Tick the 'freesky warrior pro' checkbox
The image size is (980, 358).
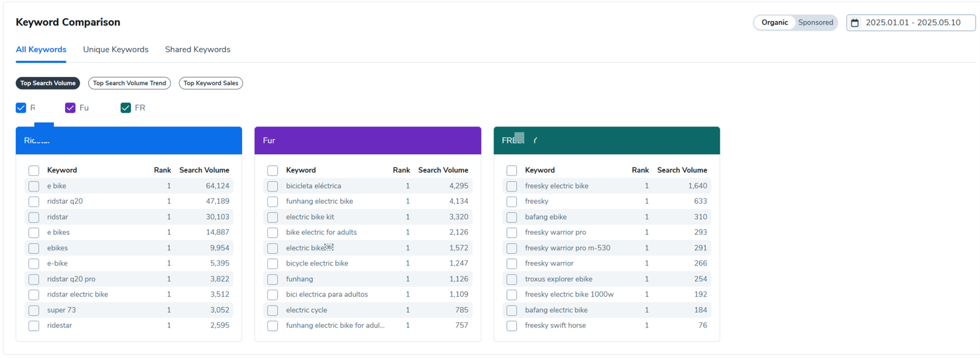pos(512,233)
